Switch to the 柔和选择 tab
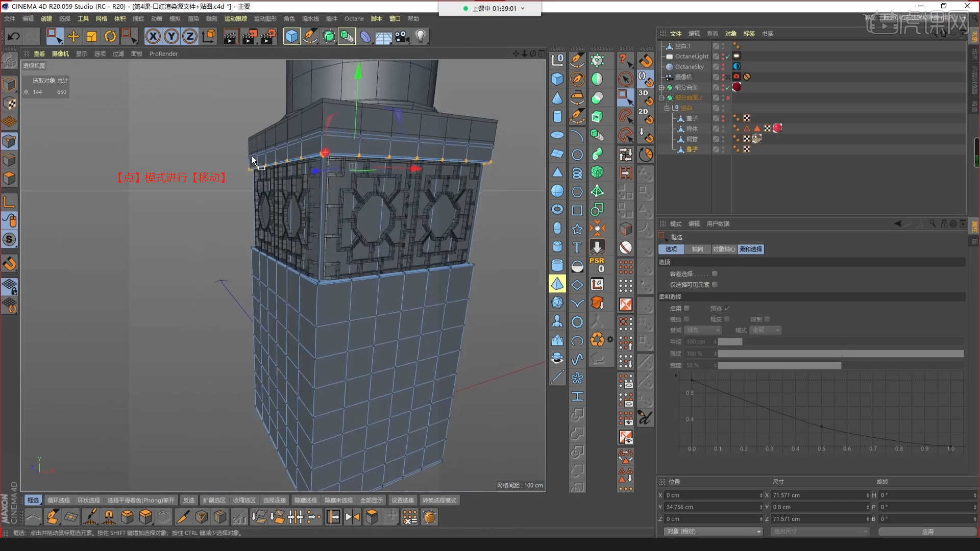The width and height of the screenshot is (980, 551). click(x=751, y=249)
